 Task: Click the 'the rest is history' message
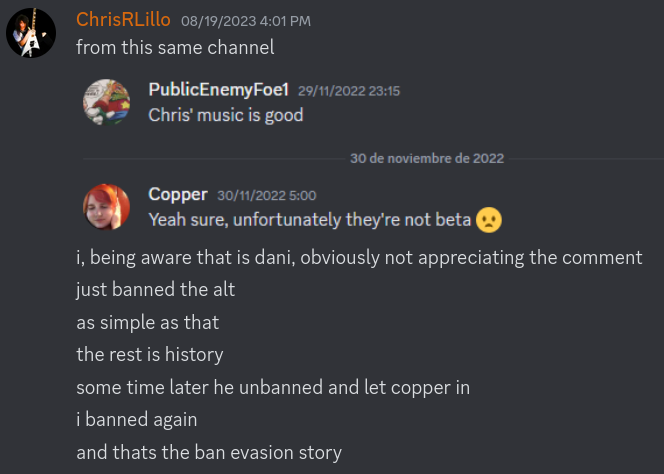[149, 355]
